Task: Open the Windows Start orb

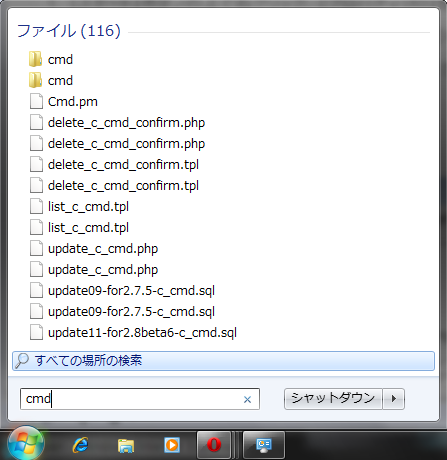Action: (x=26, y=444)
